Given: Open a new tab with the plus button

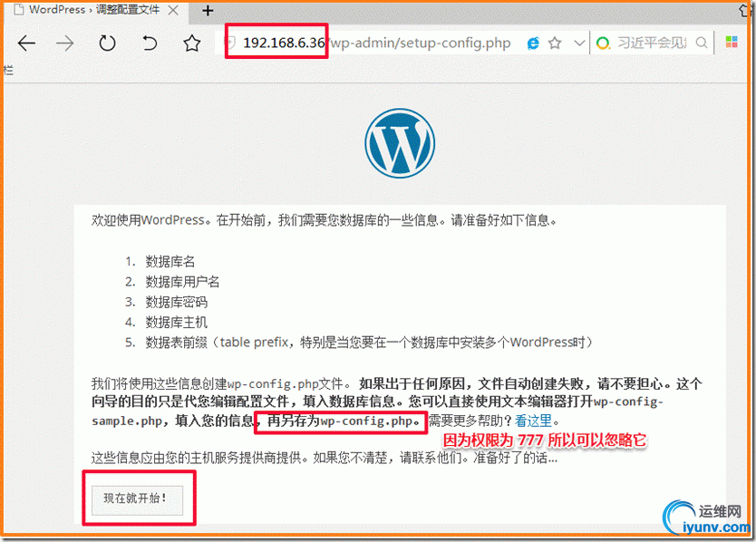Looking at the screenshot, I should tap(208, 11).
